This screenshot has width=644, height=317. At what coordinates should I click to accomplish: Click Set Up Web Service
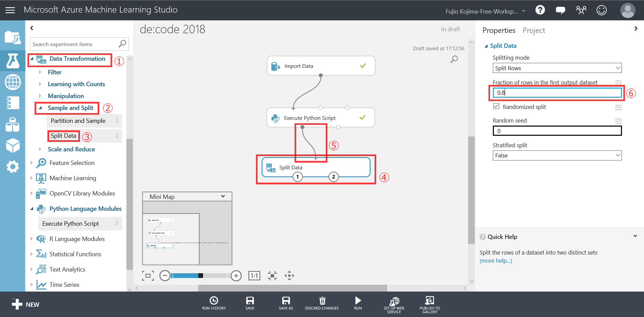tap(394, 305)
